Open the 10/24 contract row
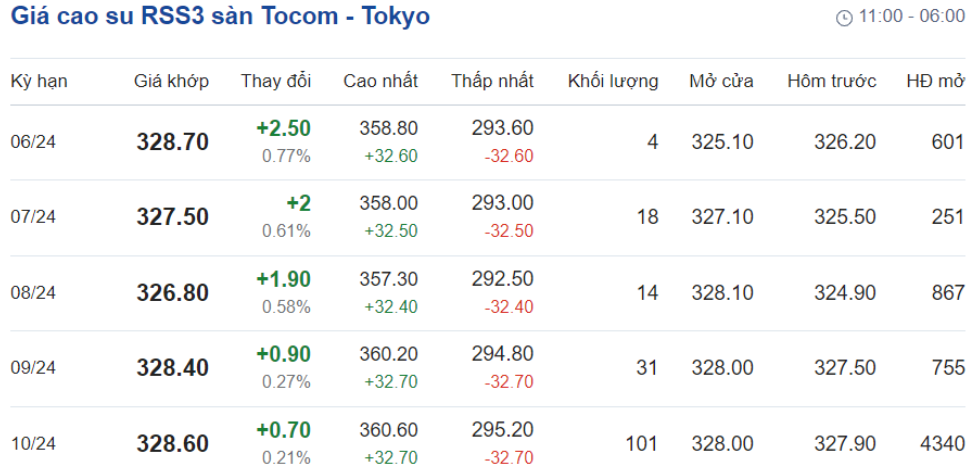This screenshot has height=472, width=976. point(488,444)
